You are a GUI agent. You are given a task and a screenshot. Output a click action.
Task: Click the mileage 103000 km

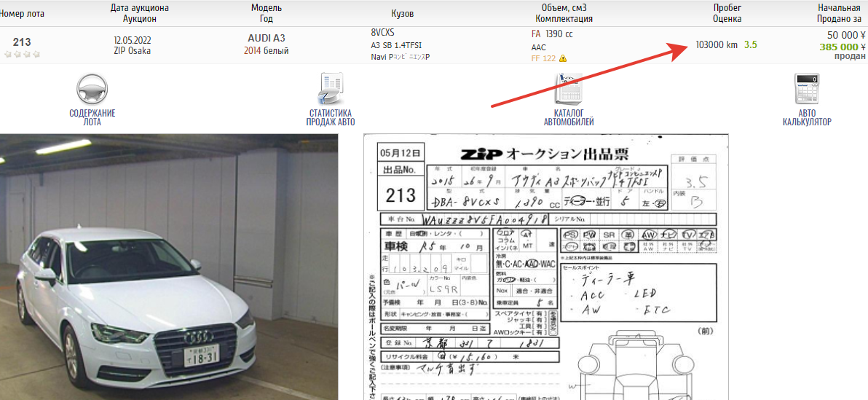(717, 45)
